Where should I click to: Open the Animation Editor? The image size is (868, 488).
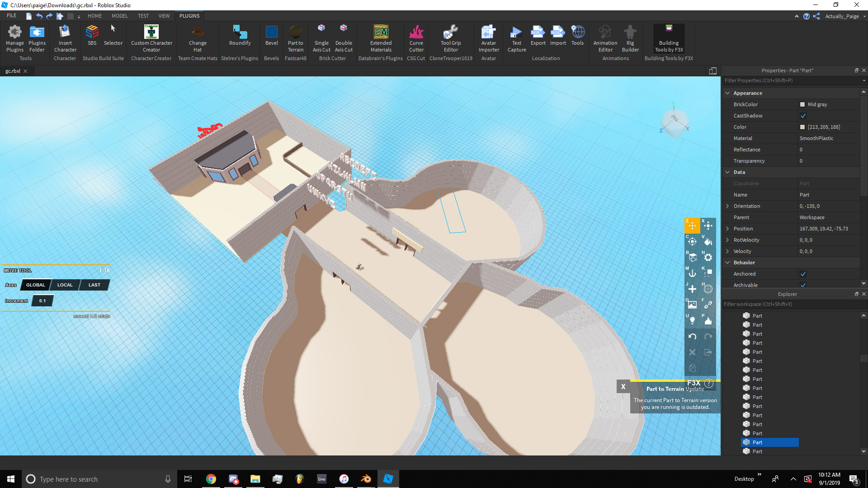pos(605,38)
